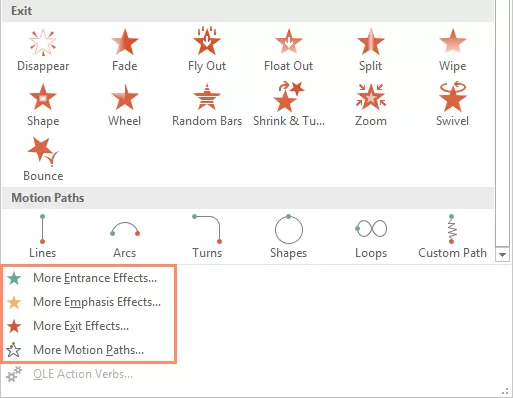The image size is (513, 398).
Task: Choose the Wipe exit effect
Action: coord(452,50)
